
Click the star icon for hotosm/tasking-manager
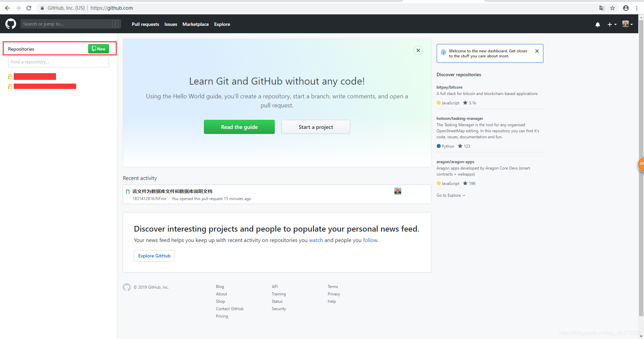(x=460, y=146)
